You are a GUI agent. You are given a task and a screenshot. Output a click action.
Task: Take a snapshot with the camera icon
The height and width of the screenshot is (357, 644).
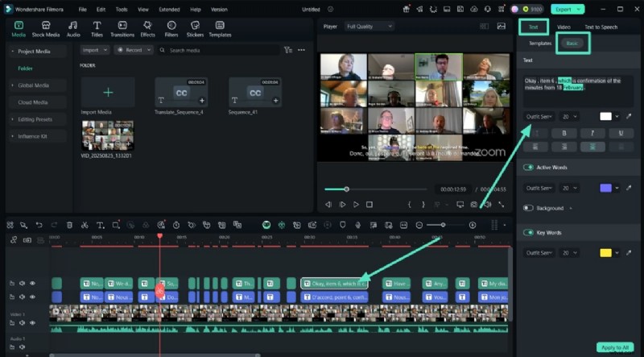[473, 205]
